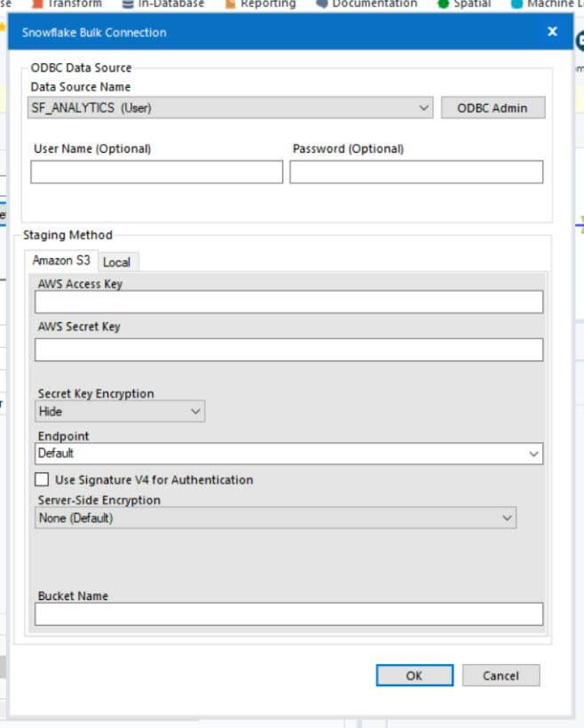Open the Documentation tool palette tab
The width and height of the screenshot is (584, 728).
367,4
